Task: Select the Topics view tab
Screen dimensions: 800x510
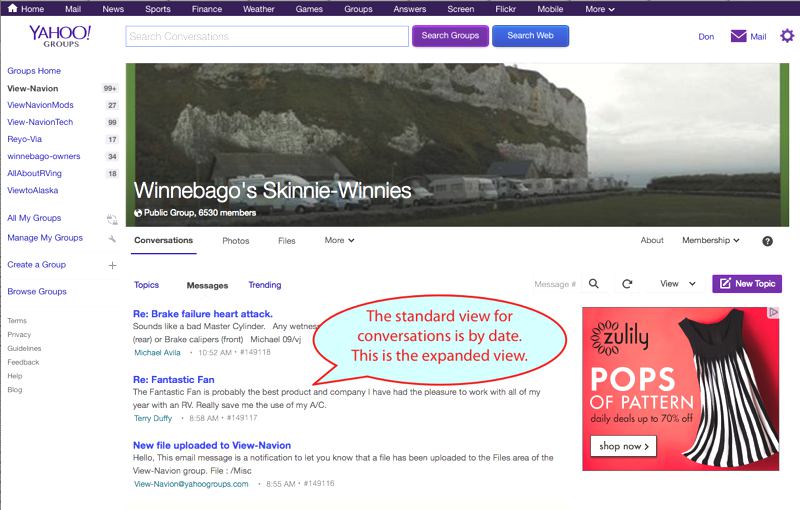Action: (x=146, y=285)
